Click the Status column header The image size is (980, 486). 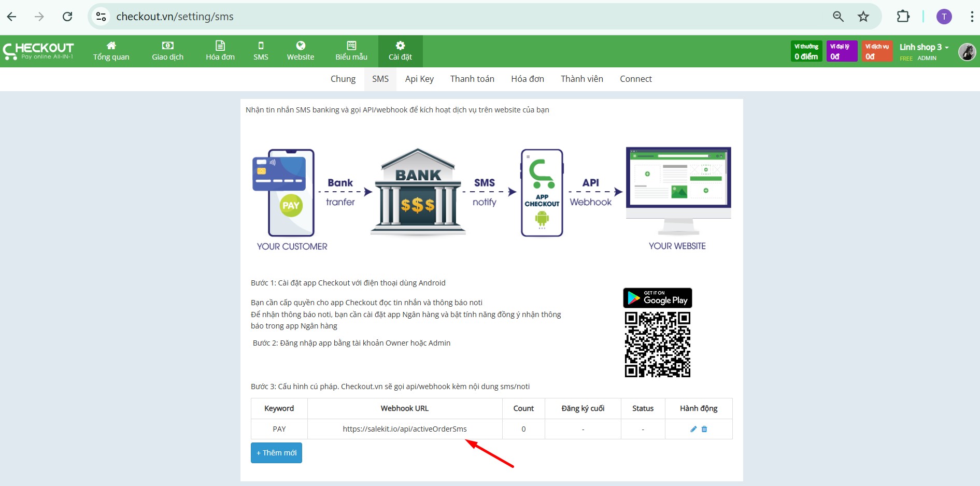pos(643,408)
